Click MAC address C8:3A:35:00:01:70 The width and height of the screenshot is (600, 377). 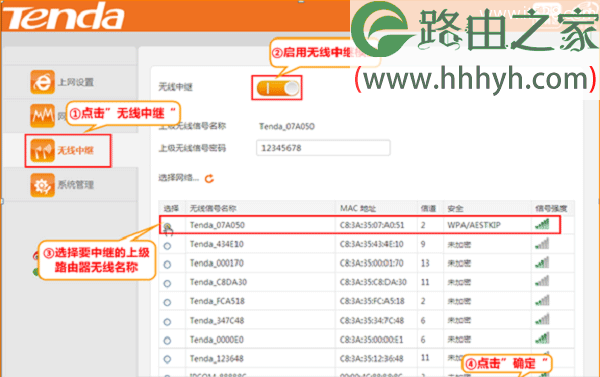(372, 263)
